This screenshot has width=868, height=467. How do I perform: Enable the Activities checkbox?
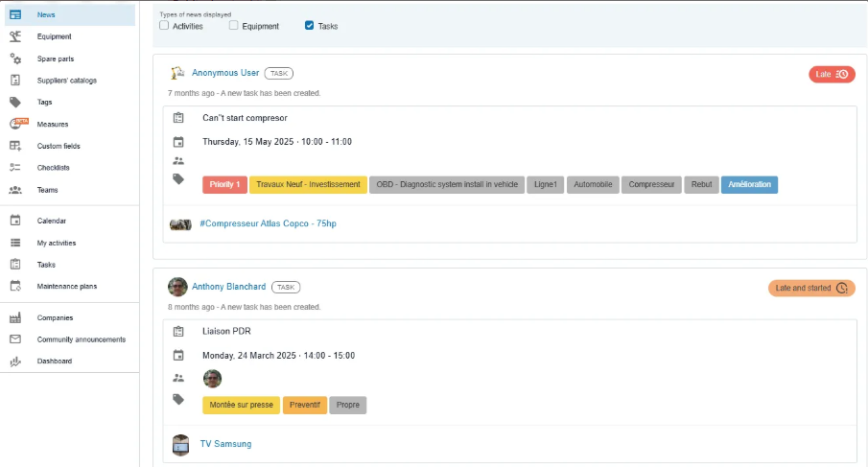pos(164,26)
